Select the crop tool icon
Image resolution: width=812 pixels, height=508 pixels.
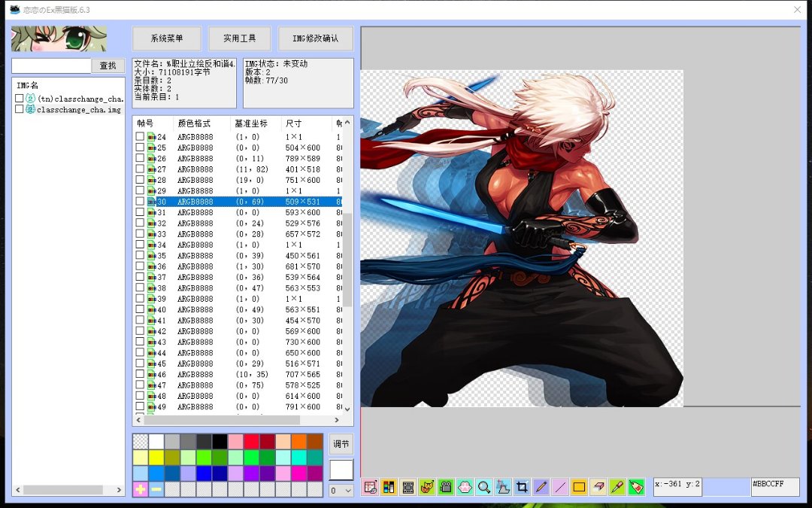(x=523, y=487)
